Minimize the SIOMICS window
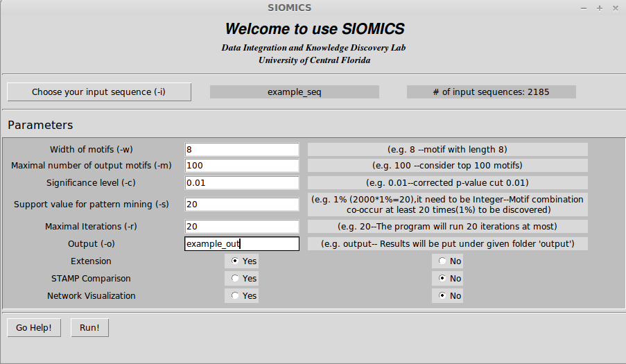The width and height of the screenshot is (626, 364). click(x=584, y=8)
